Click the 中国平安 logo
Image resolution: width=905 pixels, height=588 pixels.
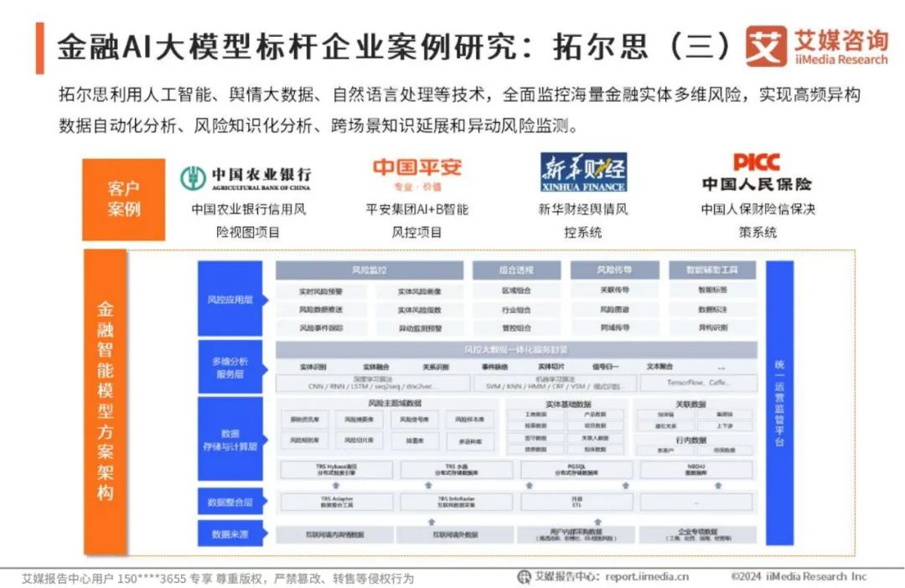click(416, 174)
